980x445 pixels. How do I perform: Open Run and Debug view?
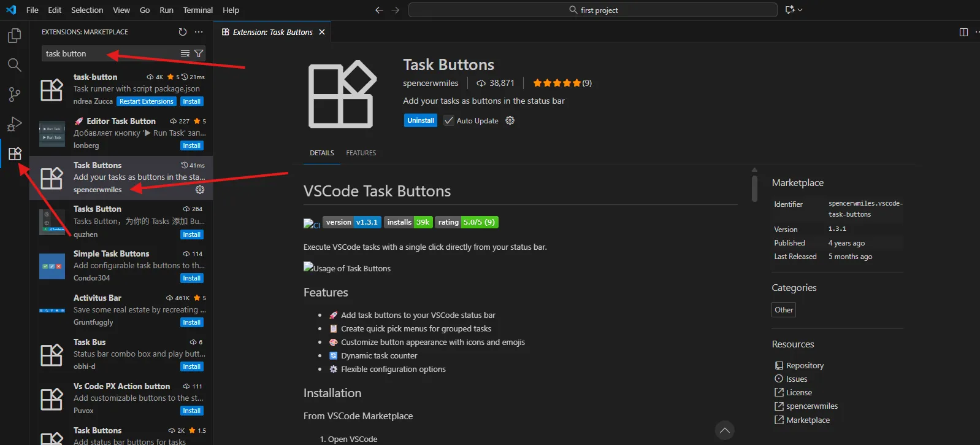coord(14,124)
